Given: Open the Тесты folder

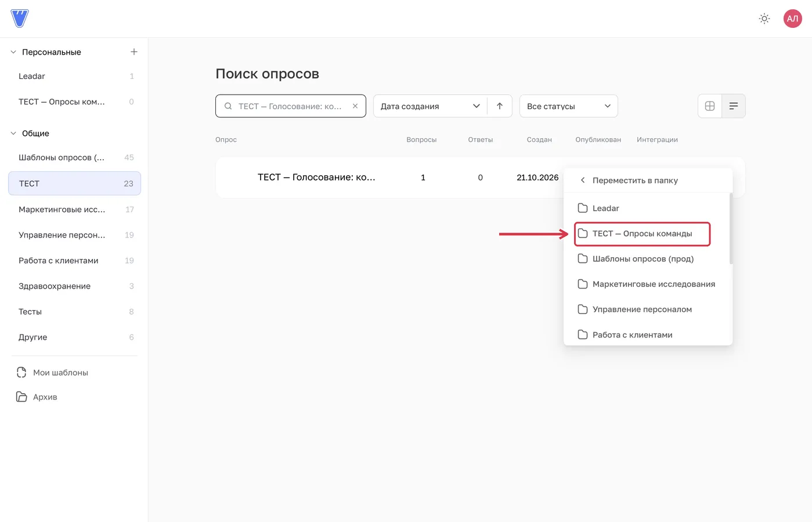Looking at the screenshot, I should 74,311.
